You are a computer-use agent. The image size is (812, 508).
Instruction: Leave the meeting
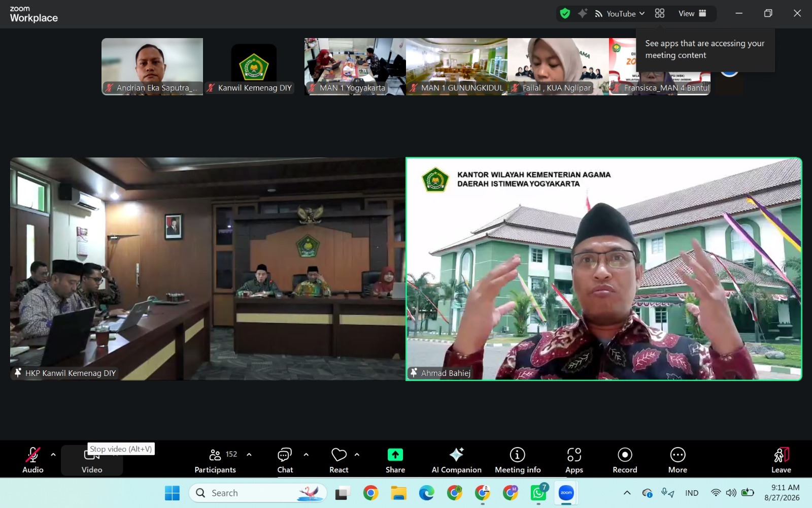781,460
